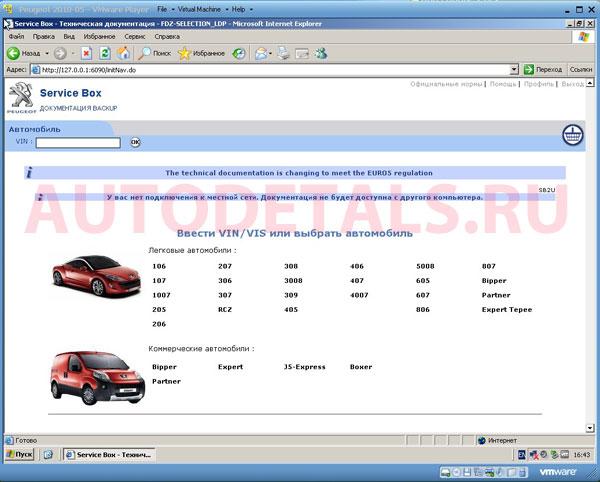Open the Search (Поиск) toolbar button
The width and height of the screenshot is (600, 482).
(154, 53)
